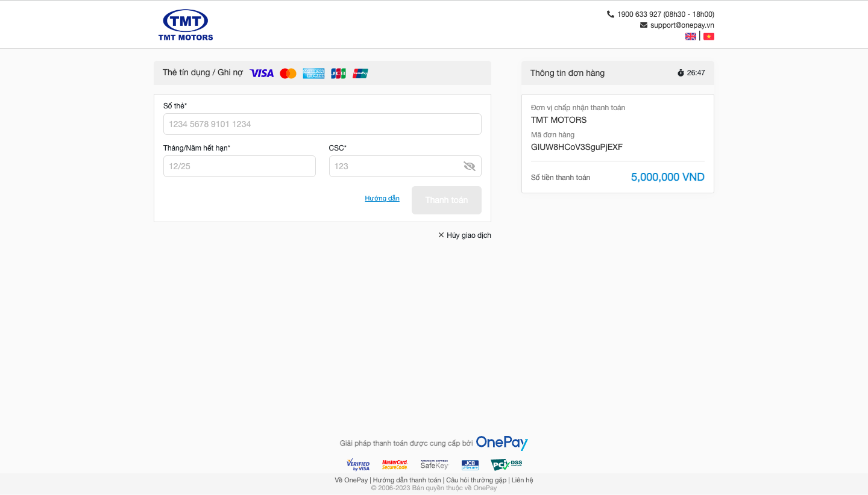Click the TMT Motors logo

186,25
